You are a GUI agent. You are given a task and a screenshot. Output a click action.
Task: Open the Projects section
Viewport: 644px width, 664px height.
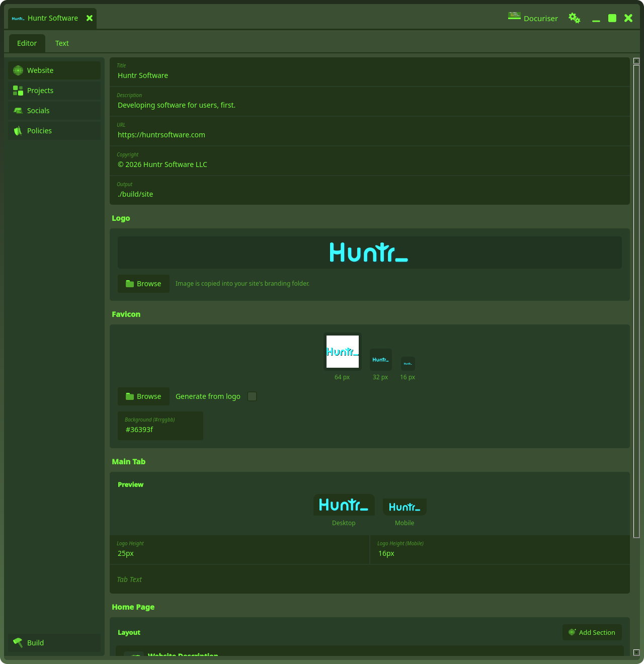[x=54, y=91]
